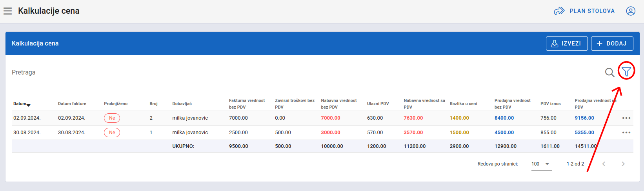Open the hamburger navigation menu
Viewport: 644px width, 191px height.
click(x=8, y=11)
